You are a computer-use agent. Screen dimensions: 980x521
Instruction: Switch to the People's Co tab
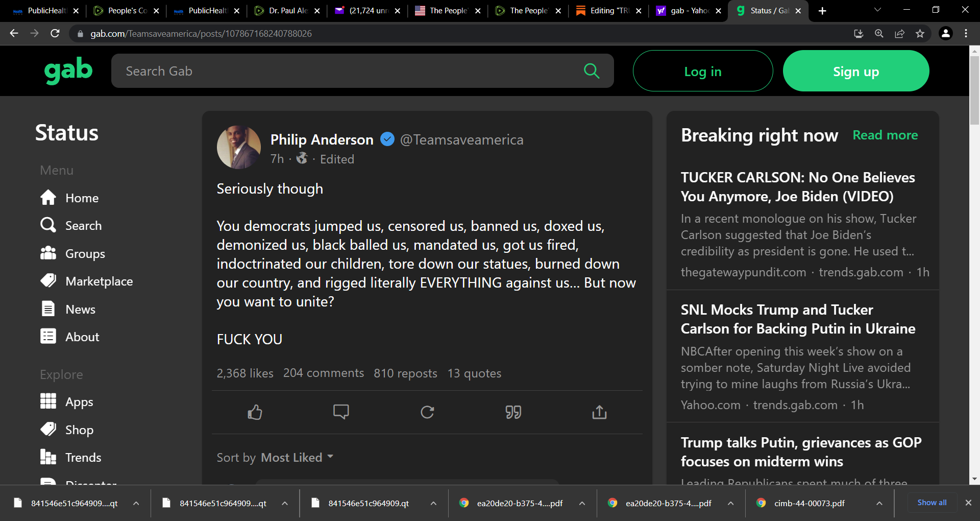pyautogui.click(x=127, y=11)
